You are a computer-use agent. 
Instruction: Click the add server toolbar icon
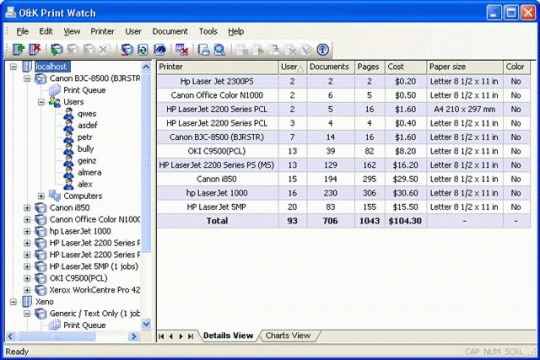tap(18, 50)
